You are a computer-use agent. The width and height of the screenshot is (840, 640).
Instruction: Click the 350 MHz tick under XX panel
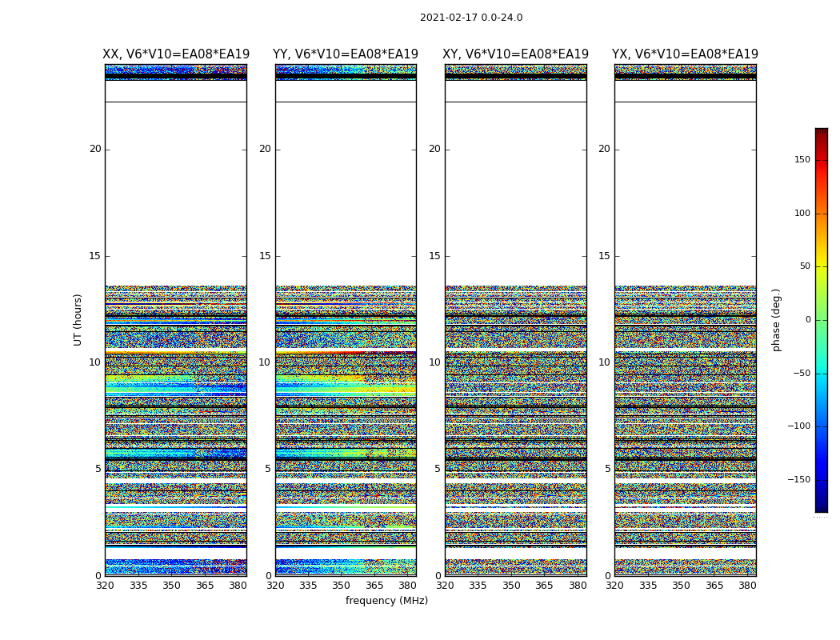[x=171, y=586]
